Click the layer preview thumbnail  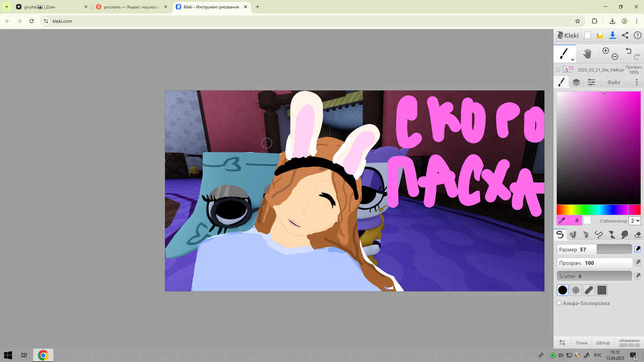point(568,70)
